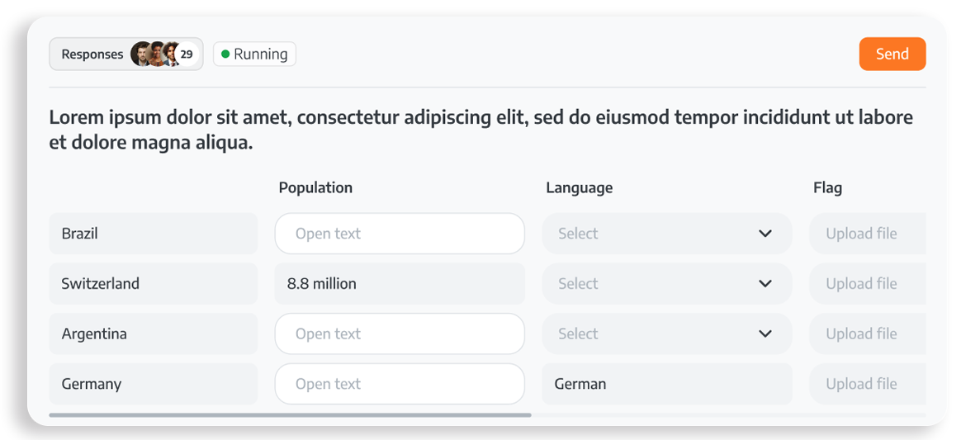Expand Argentina's Language chevron arrow
980x440 pixels.
pos(765,334)
